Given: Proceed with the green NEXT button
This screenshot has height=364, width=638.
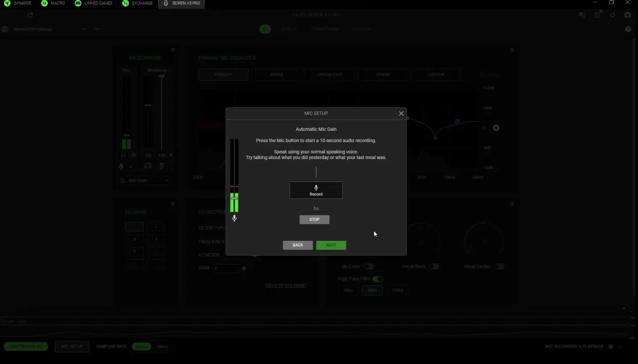Looking at the screenshot, I should click(331, 245).
